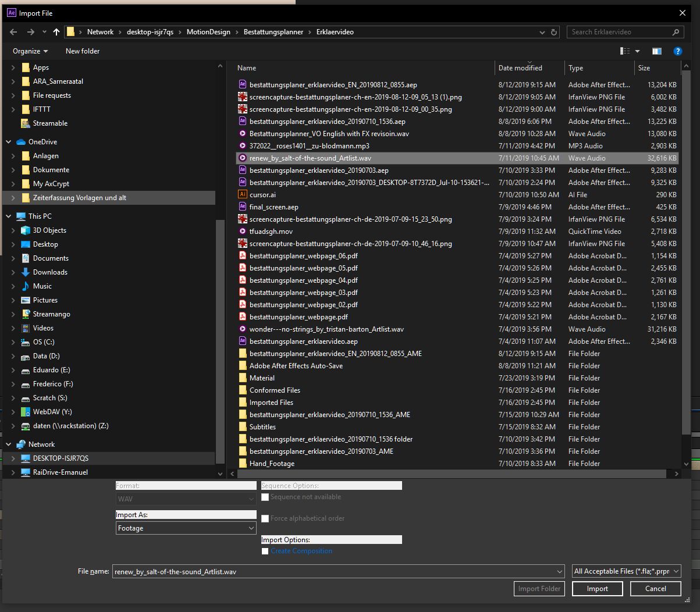This screenshot has height=612, width=700.
Task: Click the Import button
Action: (597, 588)
